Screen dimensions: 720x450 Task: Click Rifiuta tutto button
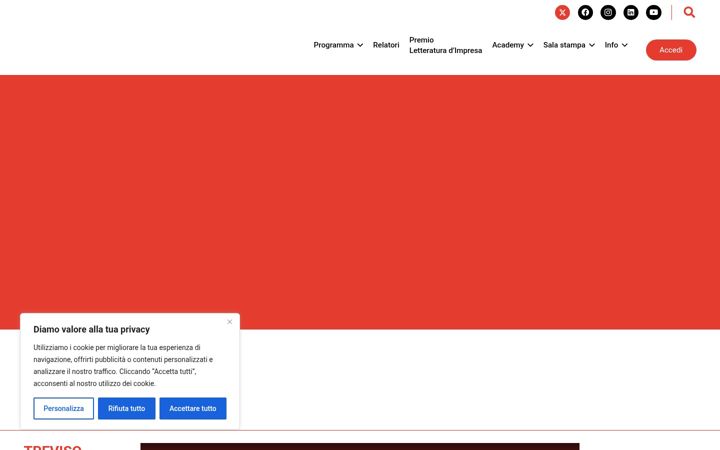click(x=126, y=409)
